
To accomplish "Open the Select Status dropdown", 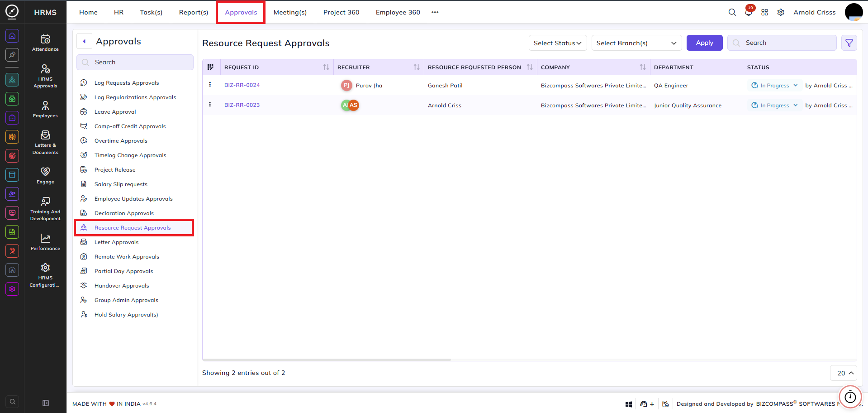I will (558, 43).
